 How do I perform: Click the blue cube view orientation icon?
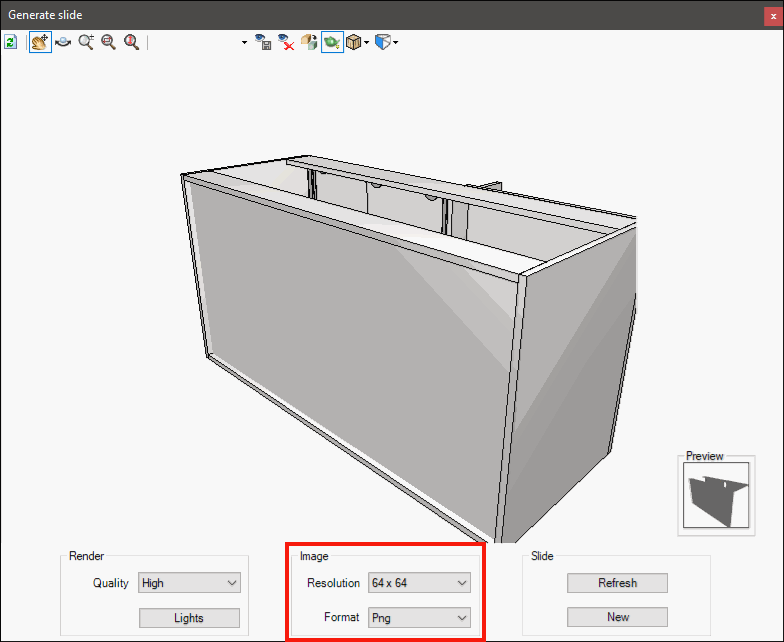(382, 42)
